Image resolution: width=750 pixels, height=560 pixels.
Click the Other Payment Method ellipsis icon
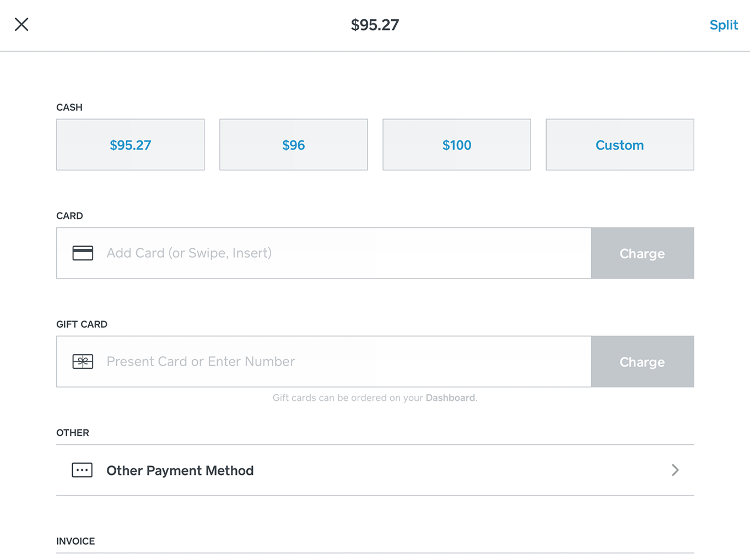[82, 470]
